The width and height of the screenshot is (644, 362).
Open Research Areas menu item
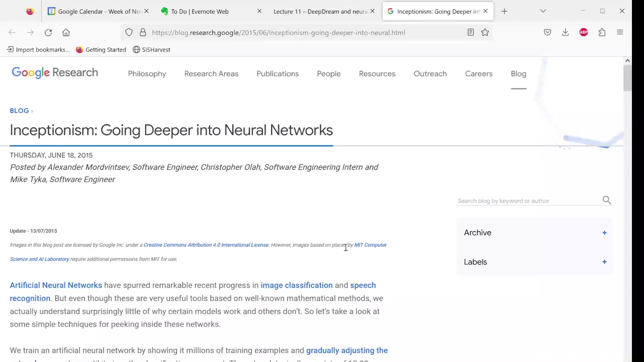point(211,74)
